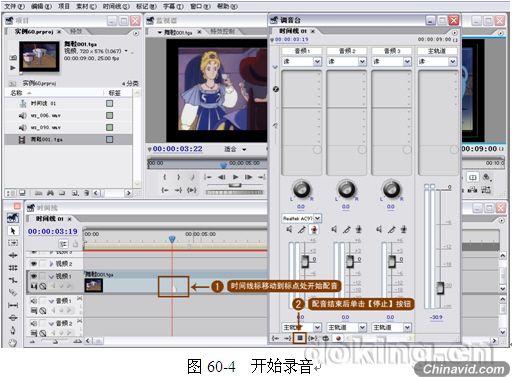Viewport: 512px width, 377px height.
Task: Open Realtek AC97 input device dropdown
Action: [x=302, y=218]
